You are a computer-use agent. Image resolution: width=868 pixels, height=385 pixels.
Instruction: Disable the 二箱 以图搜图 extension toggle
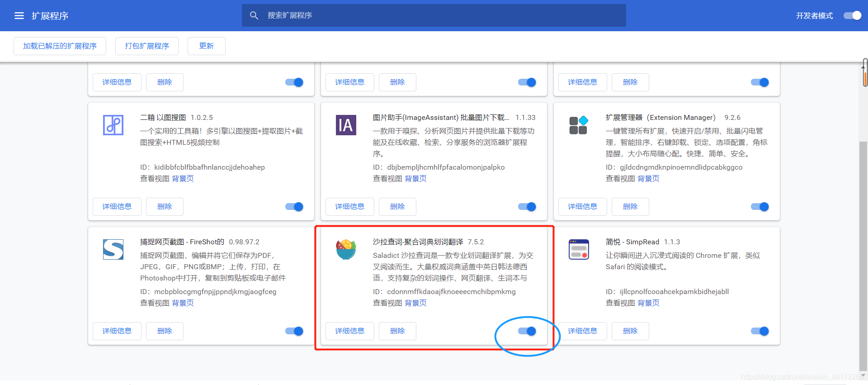pyautogui.click(x=294, y=207)
